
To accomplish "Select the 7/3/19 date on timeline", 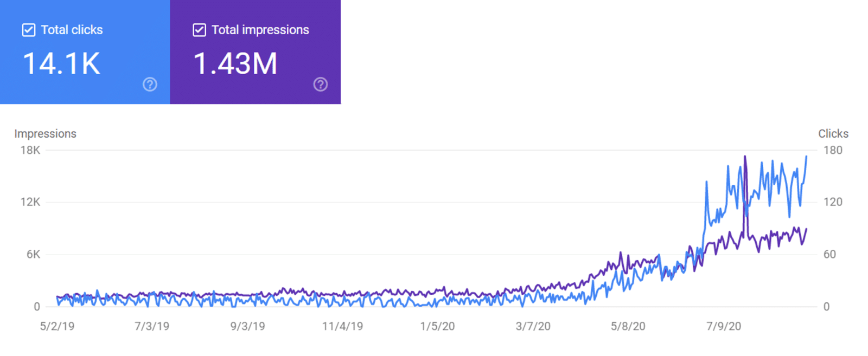I will 152,326.
